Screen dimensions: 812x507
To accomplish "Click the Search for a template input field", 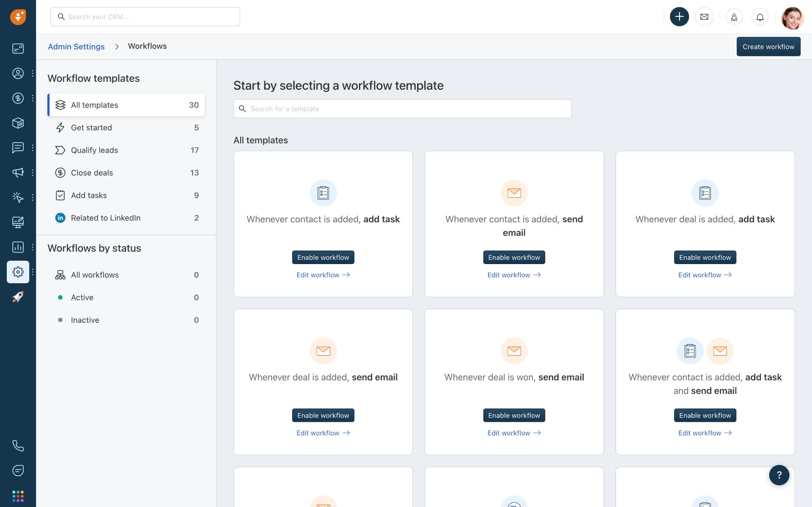I will click(x=403, y=109).
